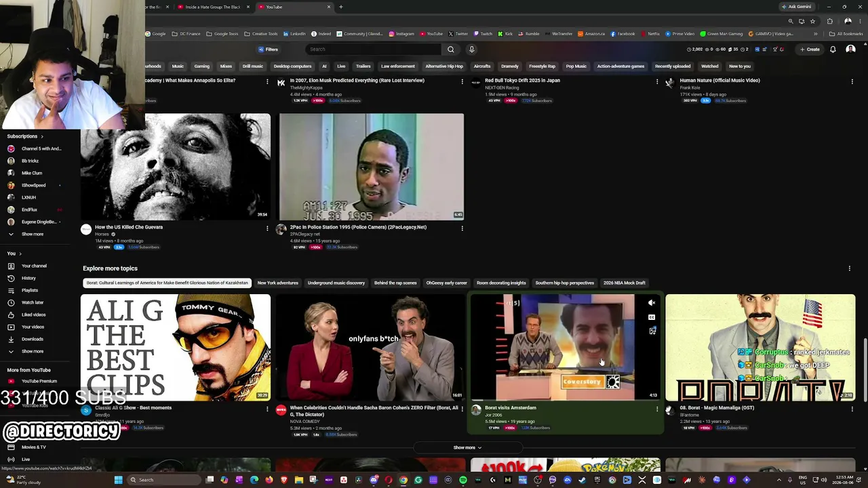Screen dimensions: 868x488
Task: Open '08. Borat - Magic Mamaliga (OST)' title
Action: (x=717, y=408)
